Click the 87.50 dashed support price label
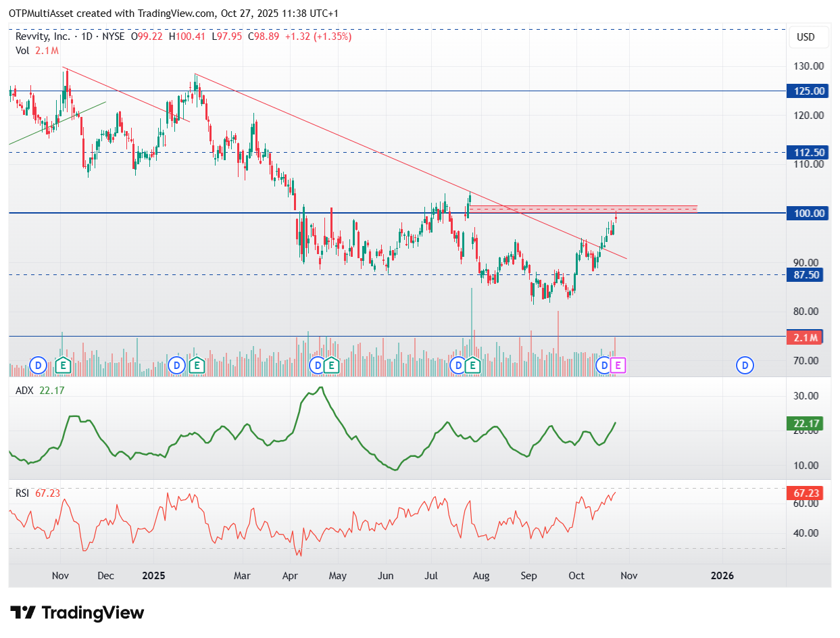This screenshot has height=638, width=840. [x=806, y=274]
